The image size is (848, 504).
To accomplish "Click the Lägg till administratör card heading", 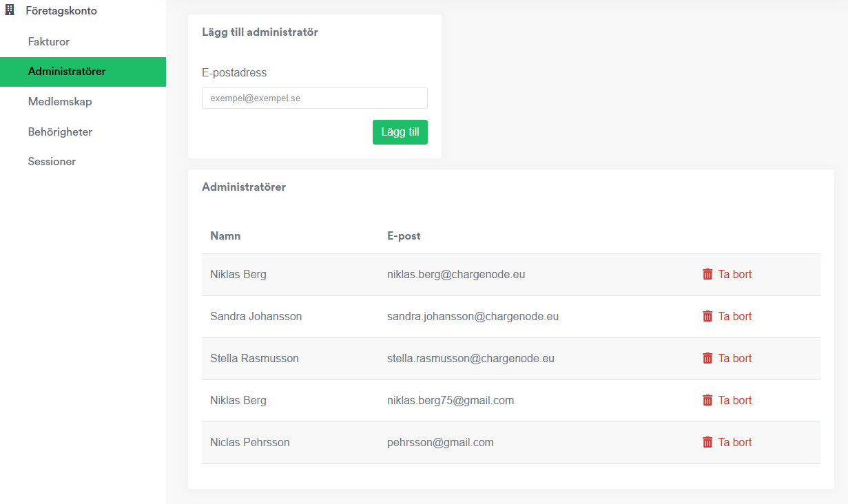I will click(260, 32).
